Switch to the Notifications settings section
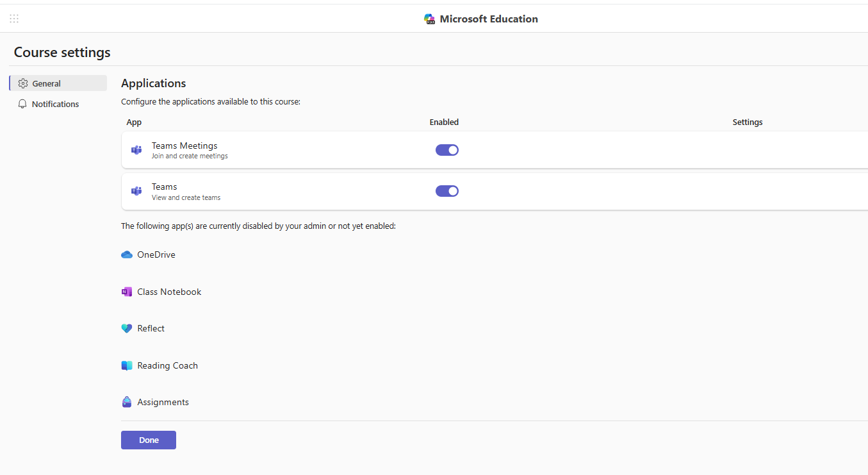Screen dimensions: 868x475 55,104
